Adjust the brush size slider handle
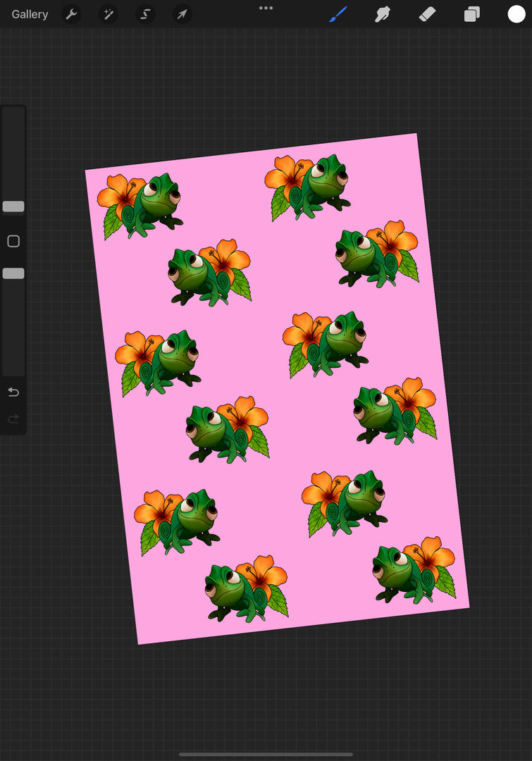Screen dimensions: 532x761 tap(13, 206)
